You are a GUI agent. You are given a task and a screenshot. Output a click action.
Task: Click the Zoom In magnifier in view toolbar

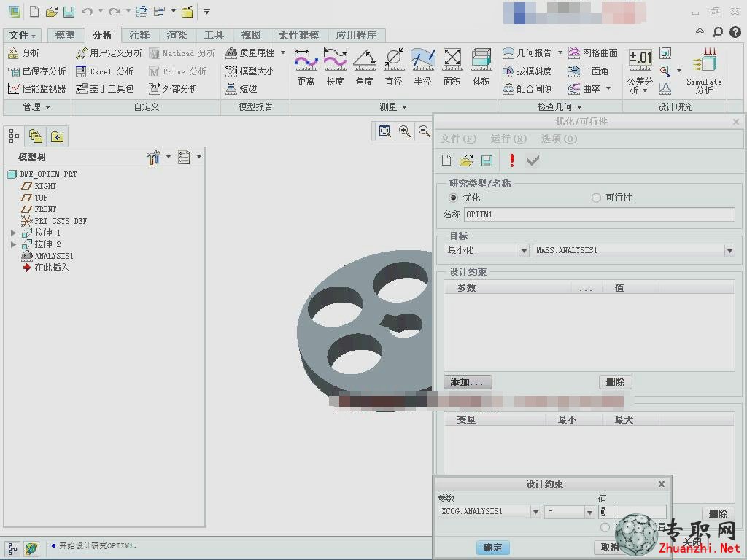click(x=404, y=131)
